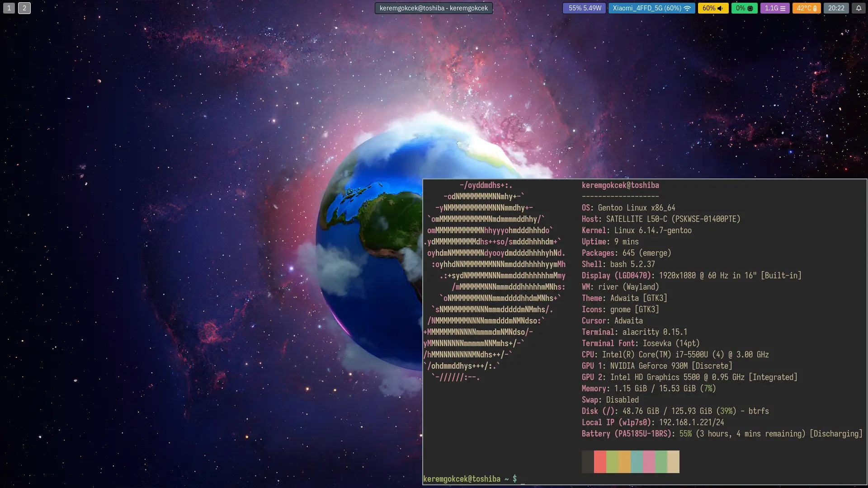The height and width of the screenshot is (488, 868).
Task: Click the CPU: Intel Core i7-5500U line
Action: [675, 355]
